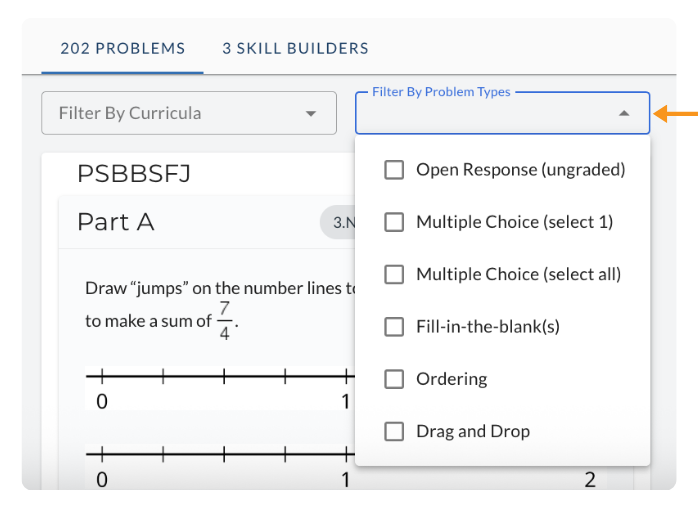The width and height of the screenshot is (698, 508).
Task: Select the Ordering checkbox
Action: tap(394, 379)
